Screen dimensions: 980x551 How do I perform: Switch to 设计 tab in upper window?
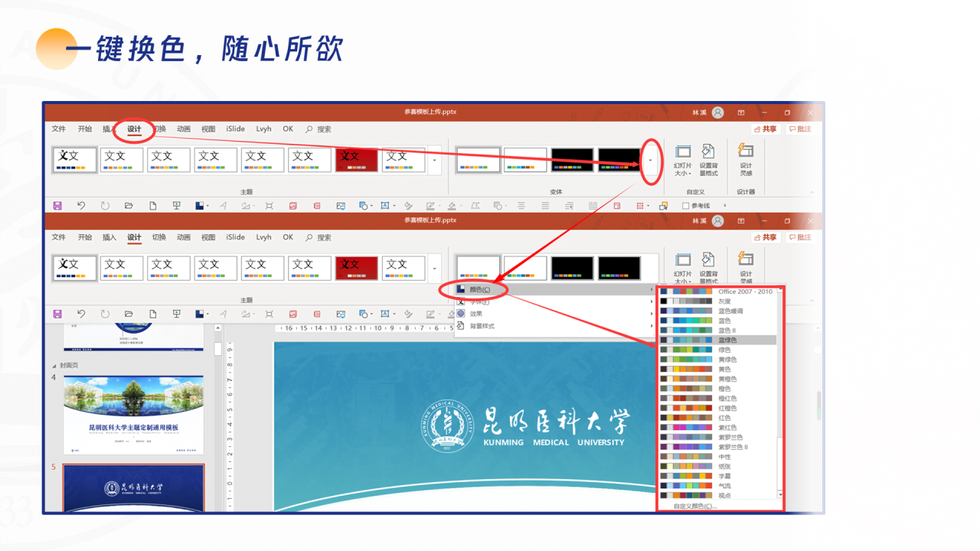(x=134, y=129)
